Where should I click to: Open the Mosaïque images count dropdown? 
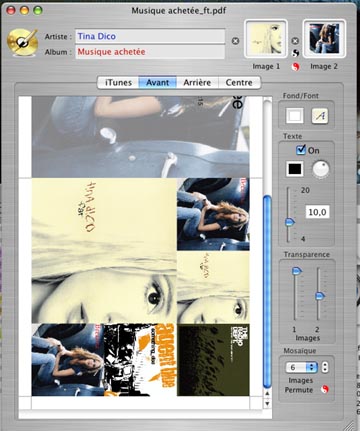[x=302, y=367]
